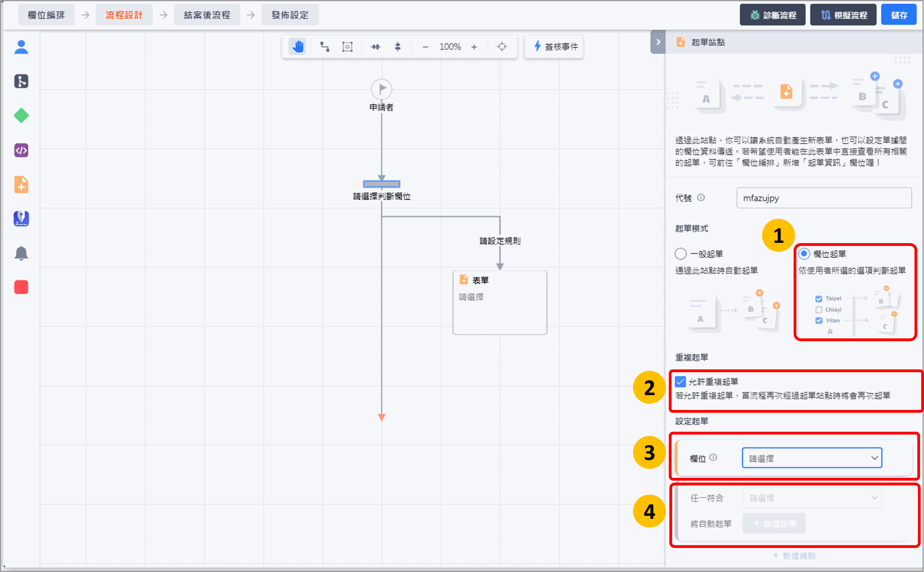The height and width of the screenshot is (572, 924).
Task: Click the fit-to-frame toolbar icon
Action: pyautogui.click(x=347, y=47)
